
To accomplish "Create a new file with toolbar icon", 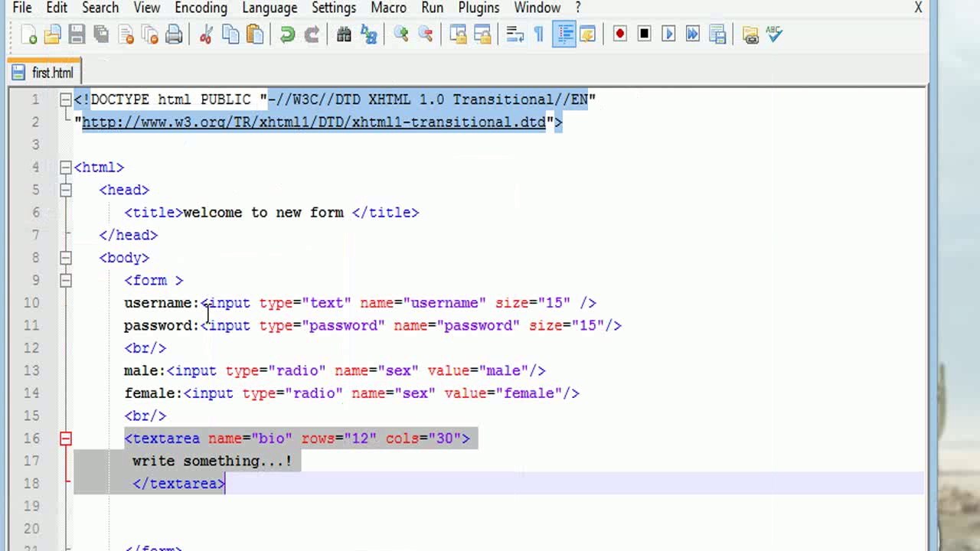I will (x=29, y=34).
